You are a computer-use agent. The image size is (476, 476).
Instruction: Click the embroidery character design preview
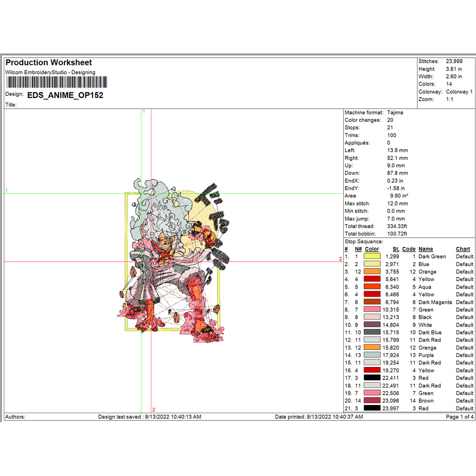click(174, 259)
